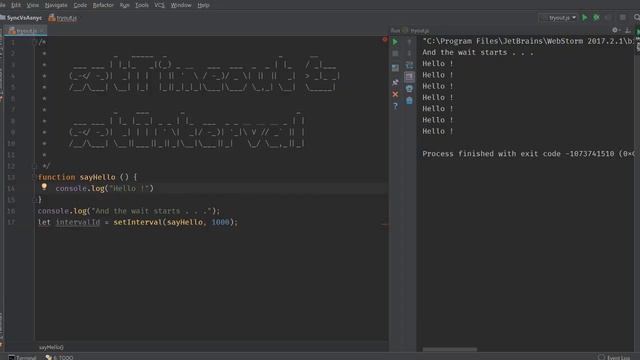Run tryout.js with the toolbar green arrow
Screen dimensions: 640x360
584,18
